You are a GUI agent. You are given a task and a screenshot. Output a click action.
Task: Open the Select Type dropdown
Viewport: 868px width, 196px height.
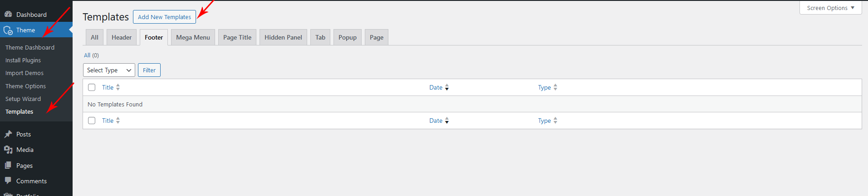(x=109, y=70)
